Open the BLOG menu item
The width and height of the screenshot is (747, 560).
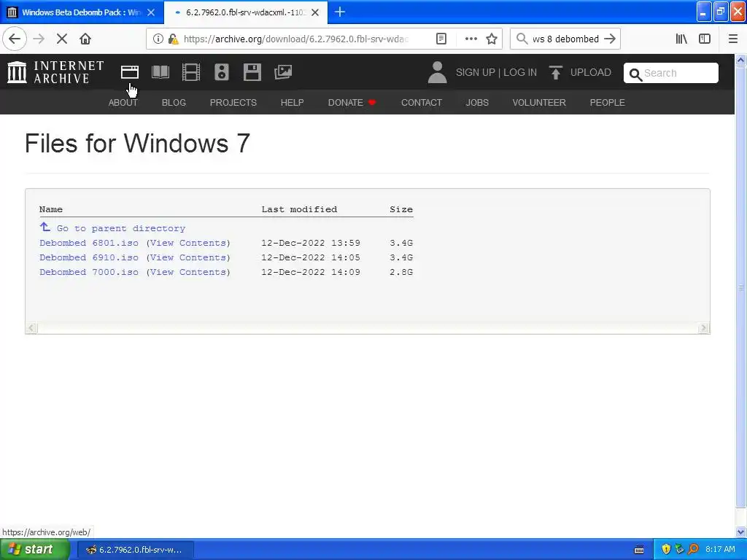174,102
